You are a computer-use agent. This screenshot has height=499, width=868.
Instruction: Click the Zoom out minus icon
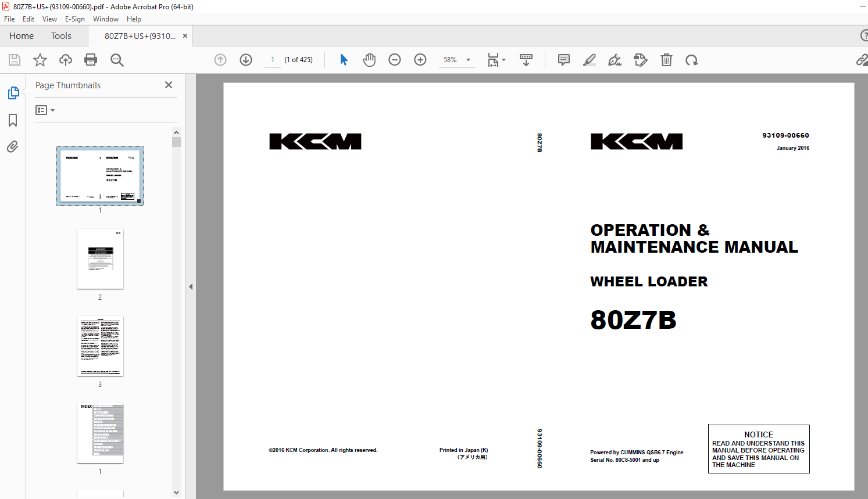coord(395,60)
